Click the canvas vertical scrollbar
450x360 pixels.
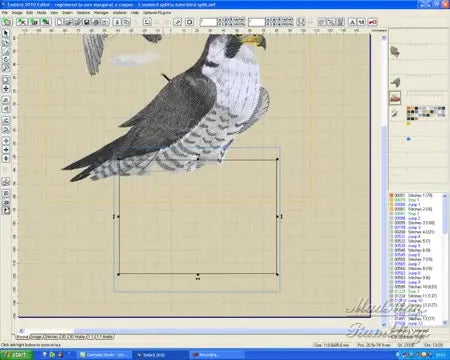384,180
